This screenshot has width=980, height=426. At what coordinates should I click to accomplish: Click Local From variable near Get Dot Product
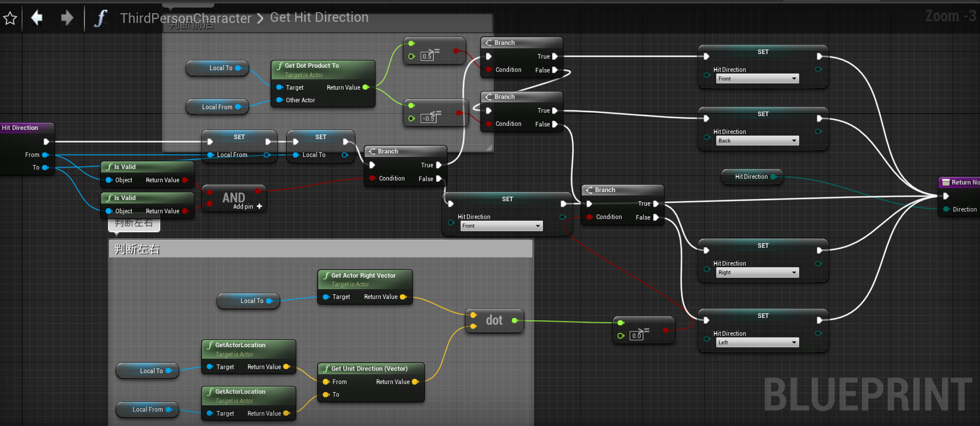217,107
